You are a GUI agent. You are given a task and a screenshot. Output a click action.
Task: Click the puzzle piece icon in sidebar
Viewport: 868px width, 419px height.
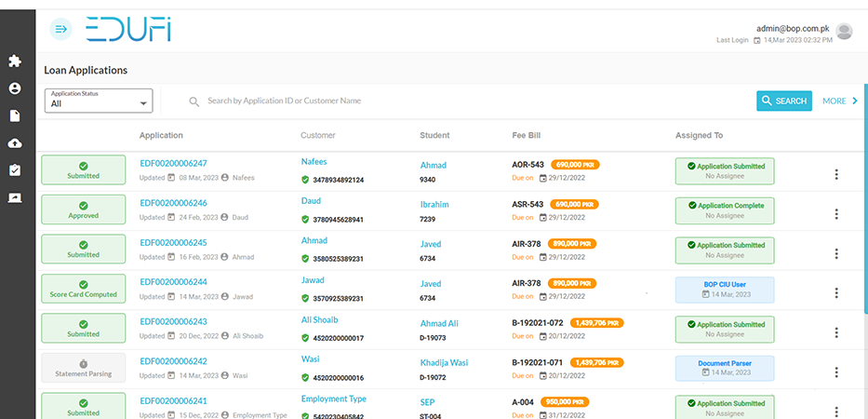click(14, 61)
